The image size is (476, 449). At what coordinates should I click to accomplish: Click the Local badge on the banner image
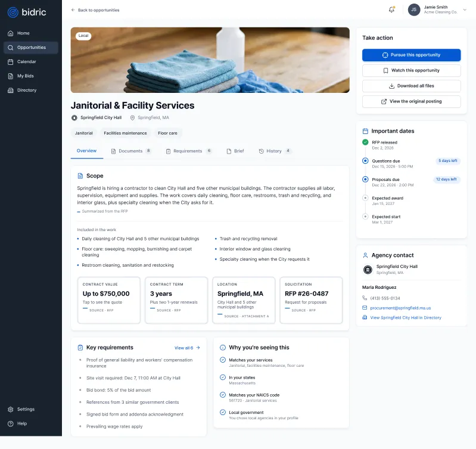pyautogui.click(x=83, y=36)
